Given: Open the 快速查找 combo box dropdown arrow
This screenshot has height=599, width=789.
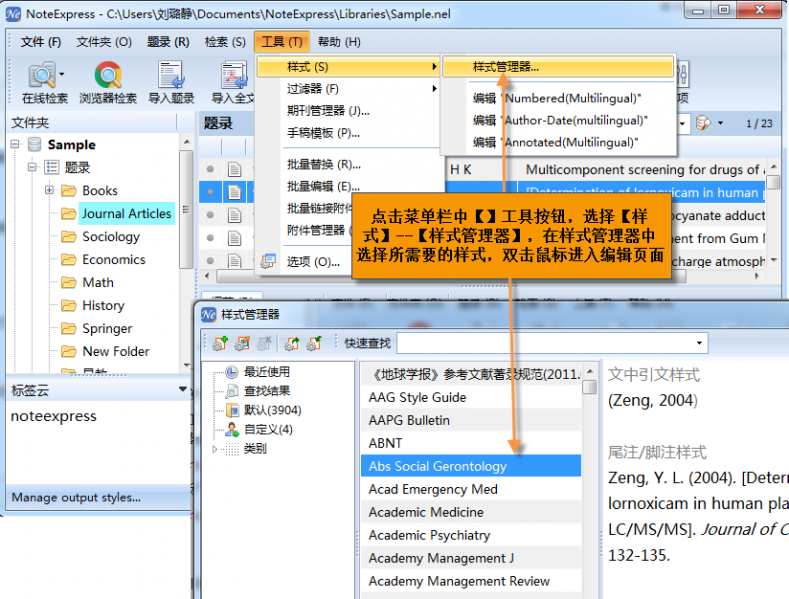Looking at the screenshot, I should (699, 343).
